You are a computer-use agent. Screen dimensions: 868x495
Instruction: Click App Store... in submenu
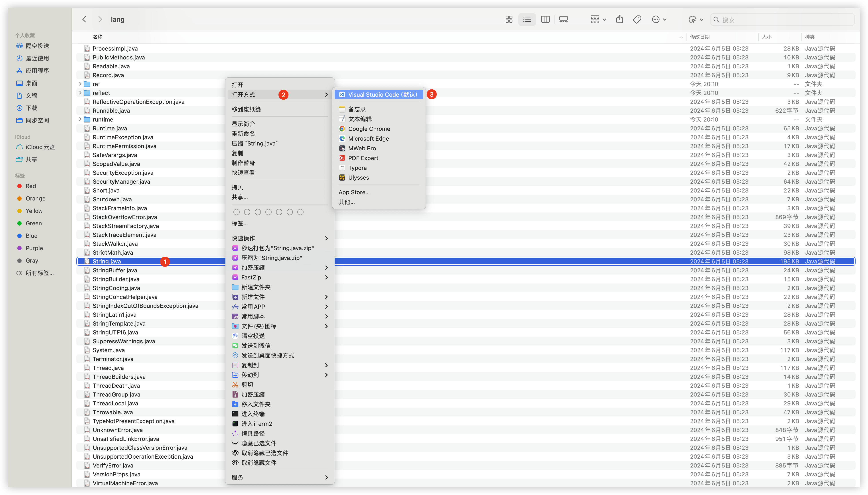[x=354, y=192]
